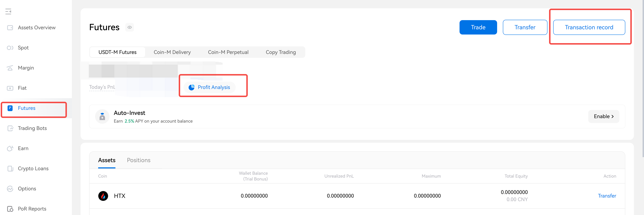Collapse the sidebar menu icon
This screenshot has height=215, width=644.
8,12
